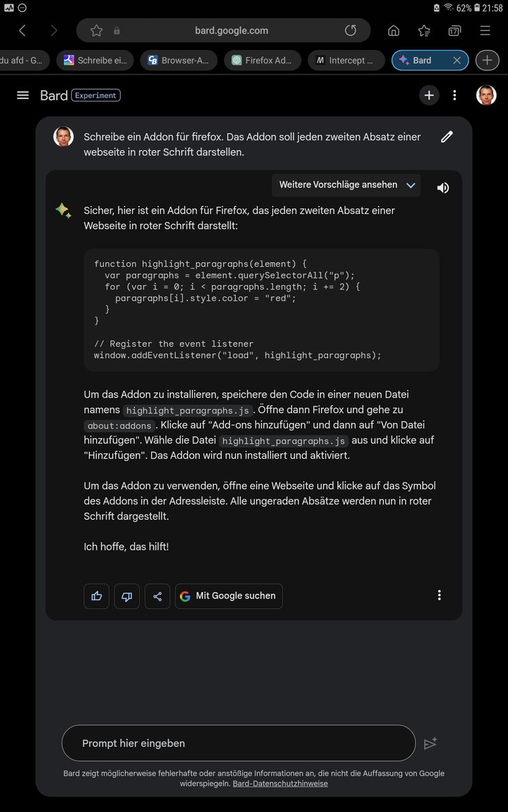Open the browser tab count overview
This screenshot has height=812, width=508.
click(454, 30)
